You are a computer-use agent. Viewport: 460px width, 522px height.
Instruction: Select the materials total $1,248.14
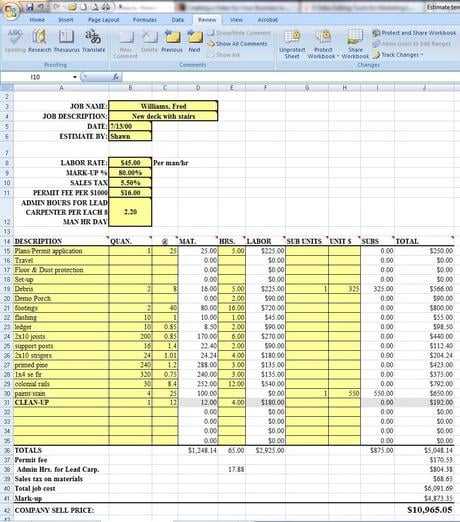pyautogui.click(x=198, y=450)
